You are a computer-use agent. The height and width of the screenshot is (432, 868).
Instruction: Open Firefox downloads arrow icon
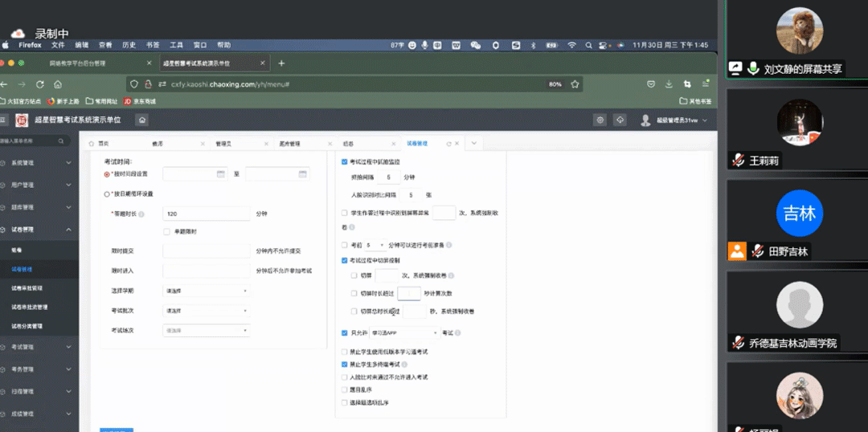click(x=669, y=84)
